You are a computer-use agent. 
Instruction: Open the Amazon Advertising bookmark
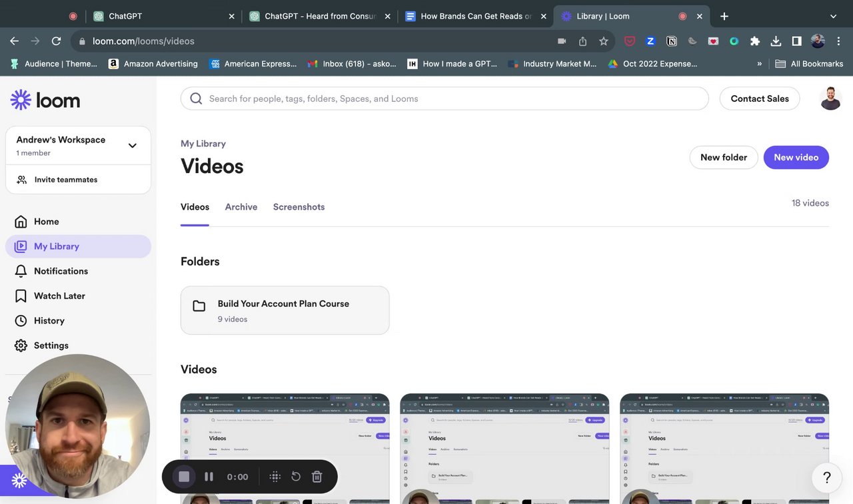tap(153, 64)
